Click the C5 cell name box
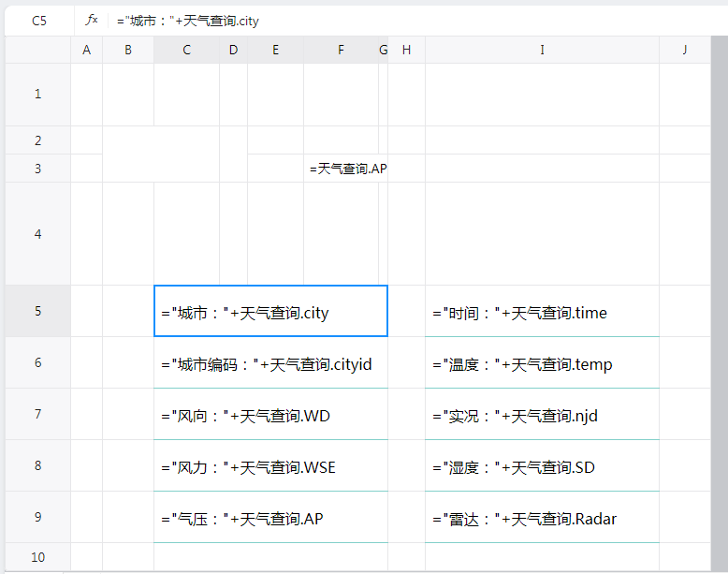The image size is (728, 574). click(x=38, y=21)
